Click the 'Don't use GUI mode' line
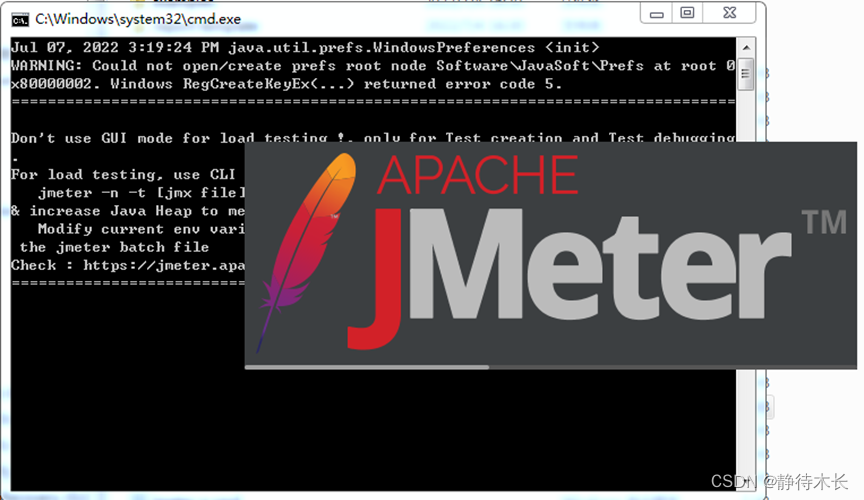 coord(373,138)
